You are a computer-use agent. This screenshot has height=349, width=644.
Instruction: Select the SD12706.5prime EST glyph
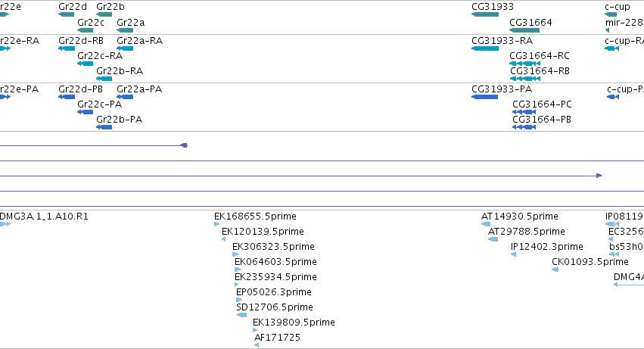click(x=242, y=315)
